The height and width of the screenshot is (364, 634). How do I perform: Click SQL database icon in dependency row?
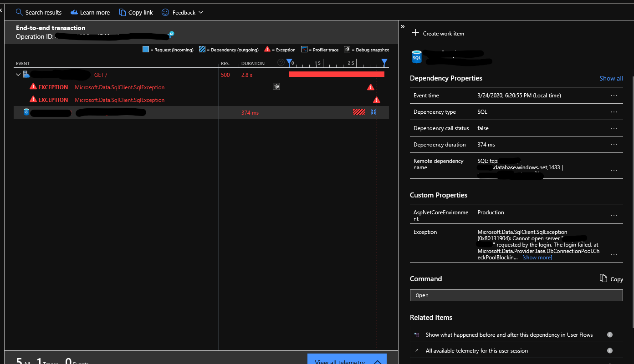point(26,112)
